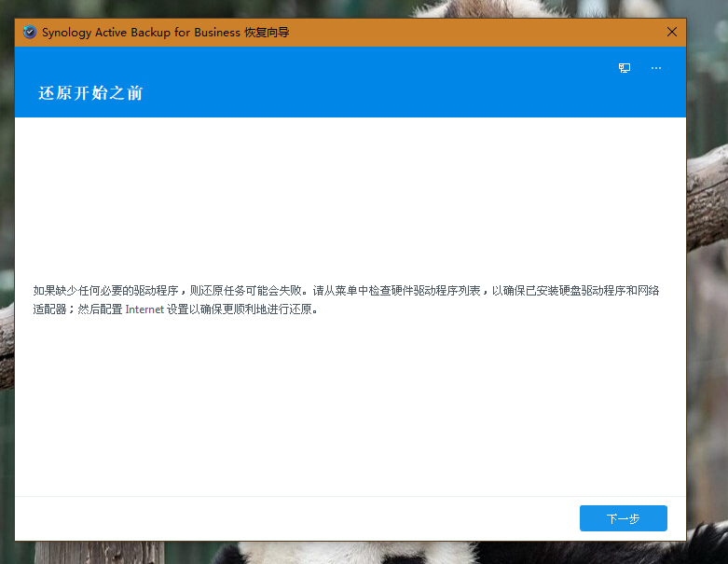The width and height of the screenshot is (728, 564).
Task: Open the three-dots more options menu
Action: (x=656, y=68)
